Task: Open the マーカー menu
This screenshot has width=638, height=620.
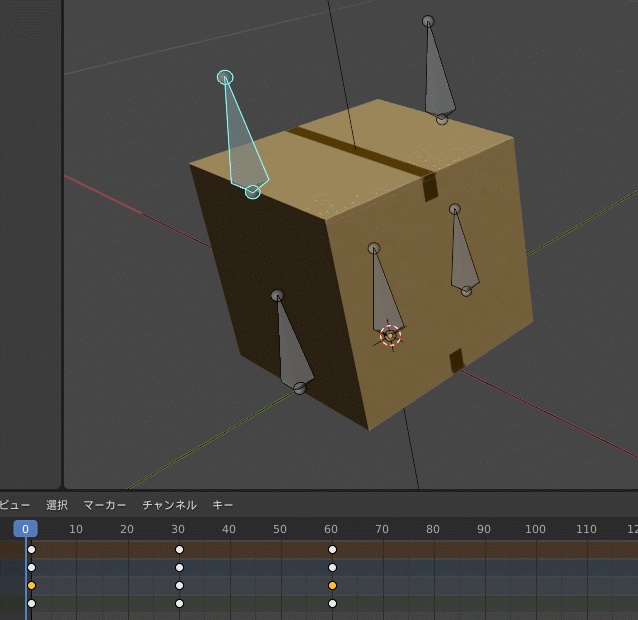Action: tap(105, 505)
